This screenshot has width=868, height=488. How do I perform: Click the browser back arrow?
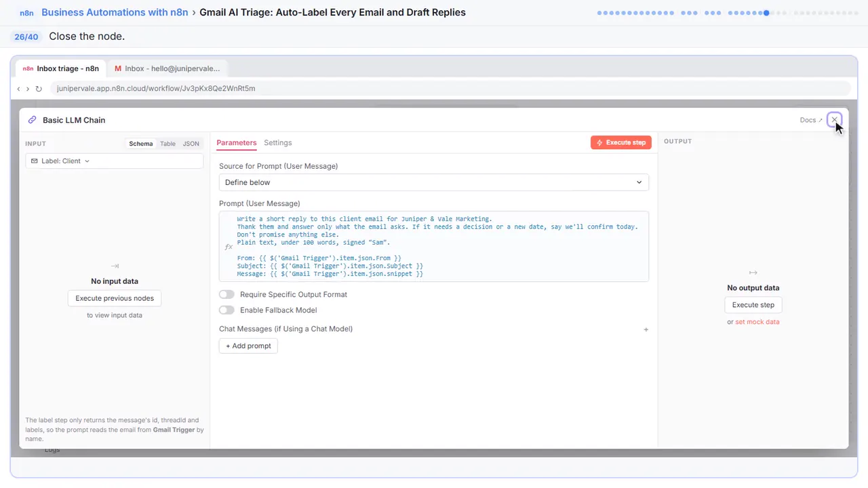[18, 89]
